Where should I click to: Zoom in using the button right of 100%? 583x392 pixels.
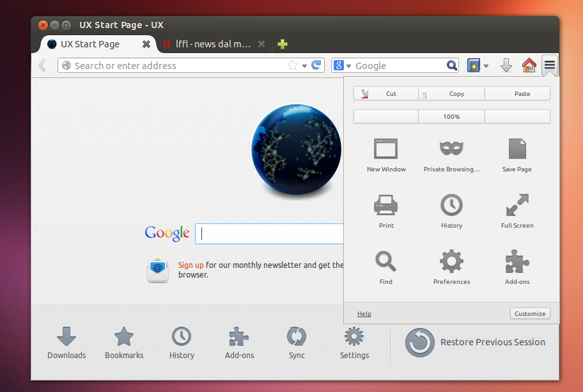(517, 116)
